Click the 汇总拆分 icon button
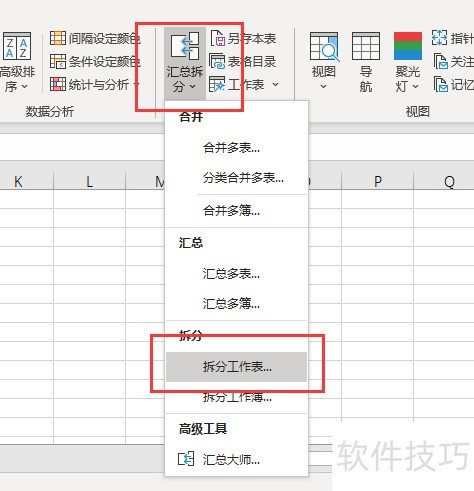The height and width of the screenshot is (491, 474). coord(185,46)
